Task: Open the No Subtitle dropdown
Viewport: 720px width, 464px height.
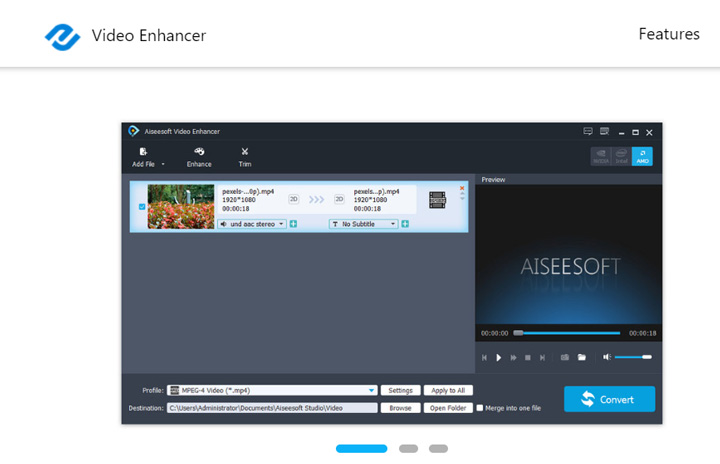Action: click(363, 224)
